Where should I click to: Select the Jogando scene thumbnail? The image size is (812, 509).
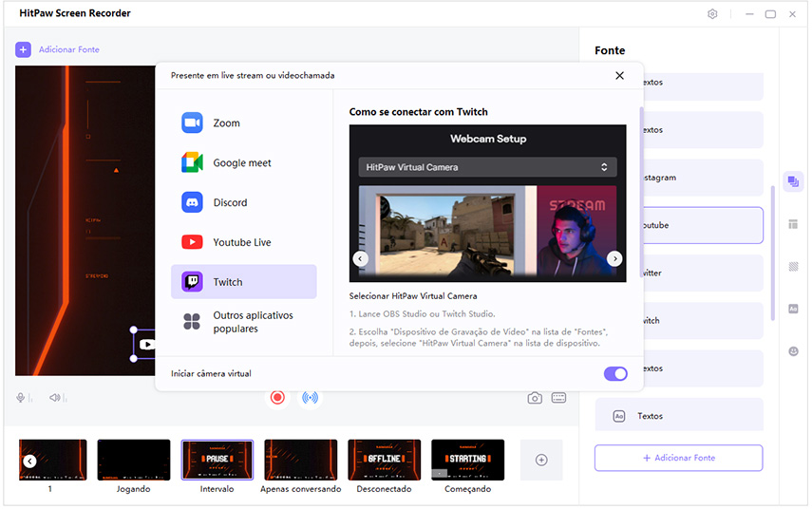point(134,460)
